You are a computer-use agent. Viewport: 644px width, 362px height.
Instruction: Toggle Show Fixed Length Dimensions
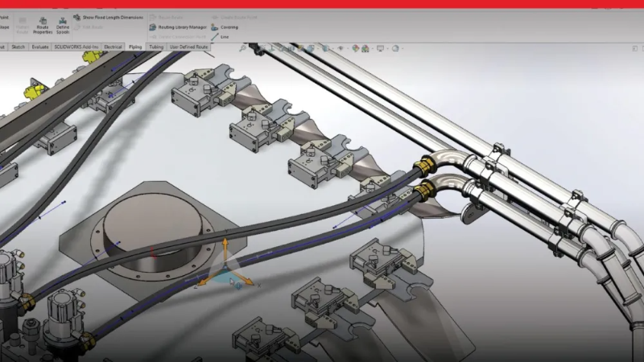(109, 17)
